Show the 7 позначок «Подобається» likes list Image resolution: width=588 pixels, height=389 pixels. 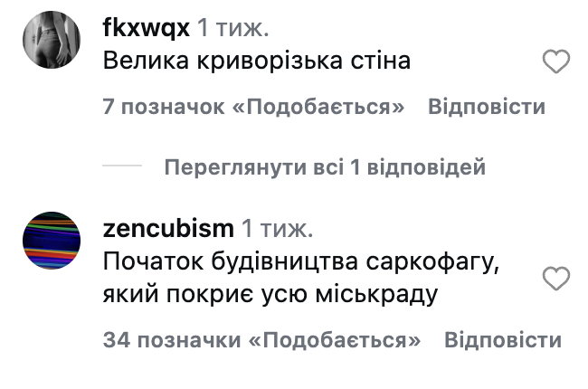252,108
